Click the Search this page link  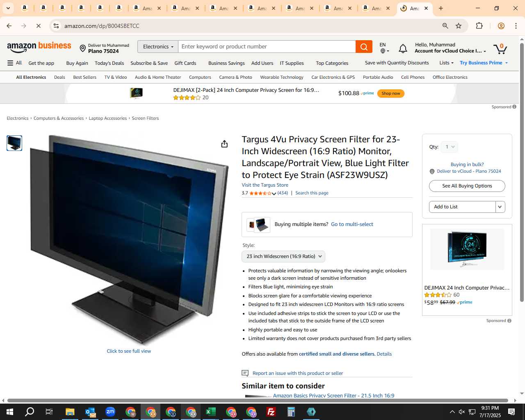pyautogui.click(x=312, y=193)
